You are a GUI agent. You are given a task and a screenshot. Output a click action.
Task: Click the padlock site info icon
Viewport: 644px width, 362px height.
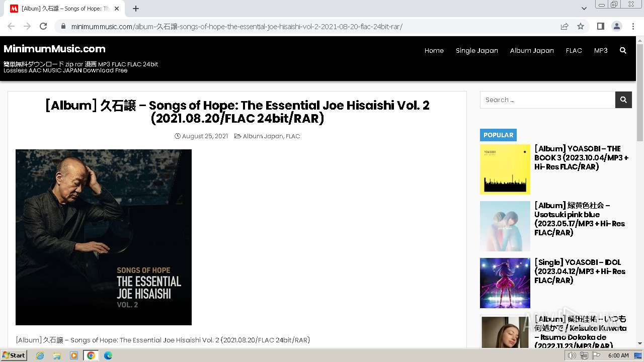(x=63, y=27)
